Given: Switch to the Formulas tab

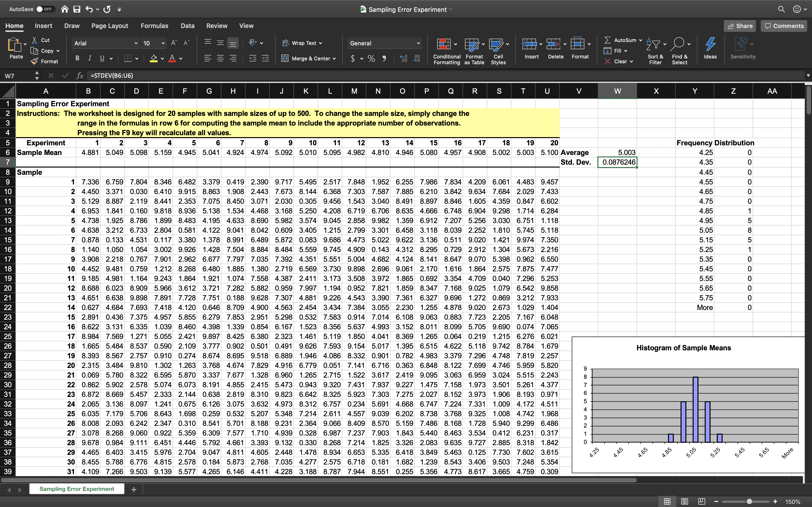Looking at the screenshot, I should (154, 26).
